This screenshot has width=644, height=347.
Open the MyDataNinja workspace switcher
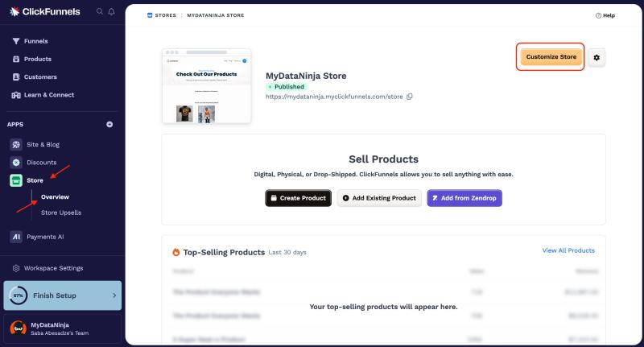[63, 328]
